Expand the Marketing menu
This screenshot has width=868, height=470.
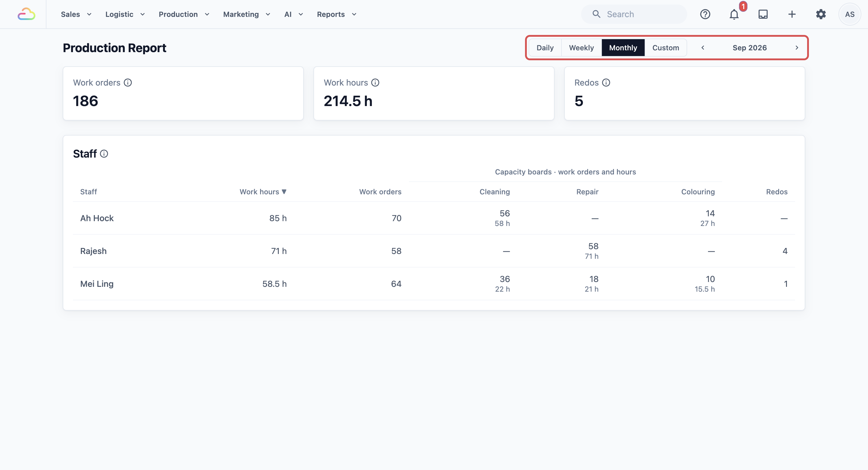click(247, 14)
